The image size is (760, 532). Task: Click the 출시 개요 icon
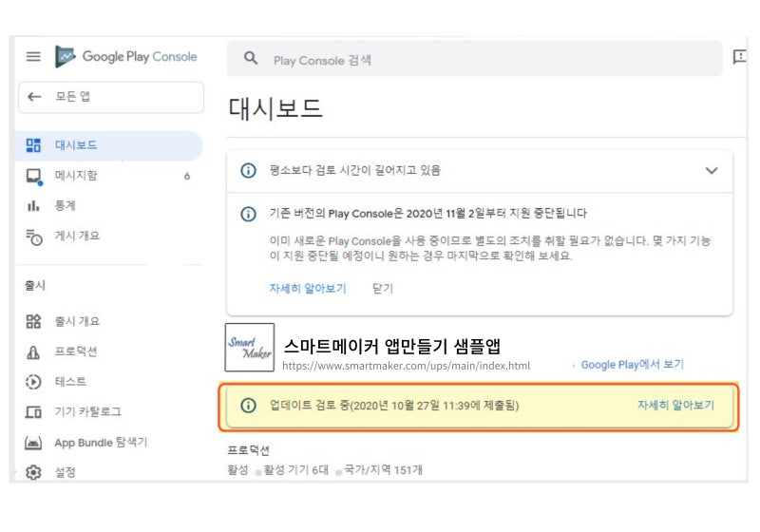click(33, 321)
